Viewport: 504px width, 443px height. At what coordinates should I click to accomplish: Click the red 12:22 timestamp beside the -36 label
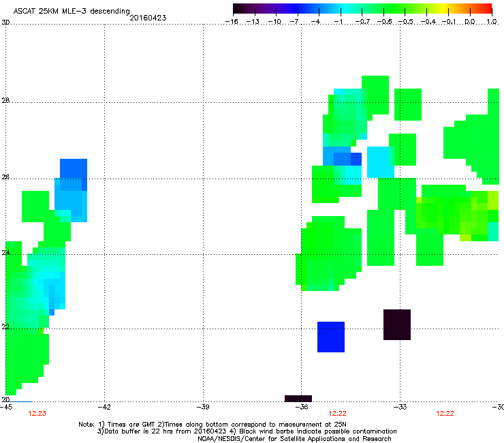click(338, 414)
